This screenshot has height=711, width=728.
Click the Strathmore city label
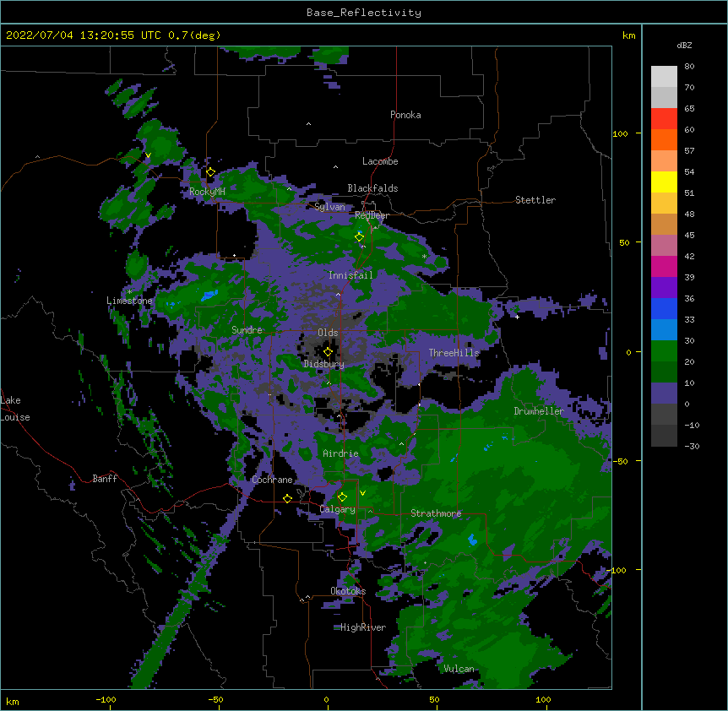436,513
